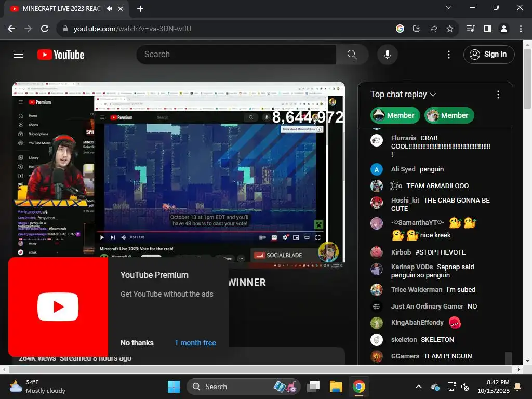Toggle Chrome side panel
Image resolution: width=532 pixels, height=399 pixels.
pos(487,29)
